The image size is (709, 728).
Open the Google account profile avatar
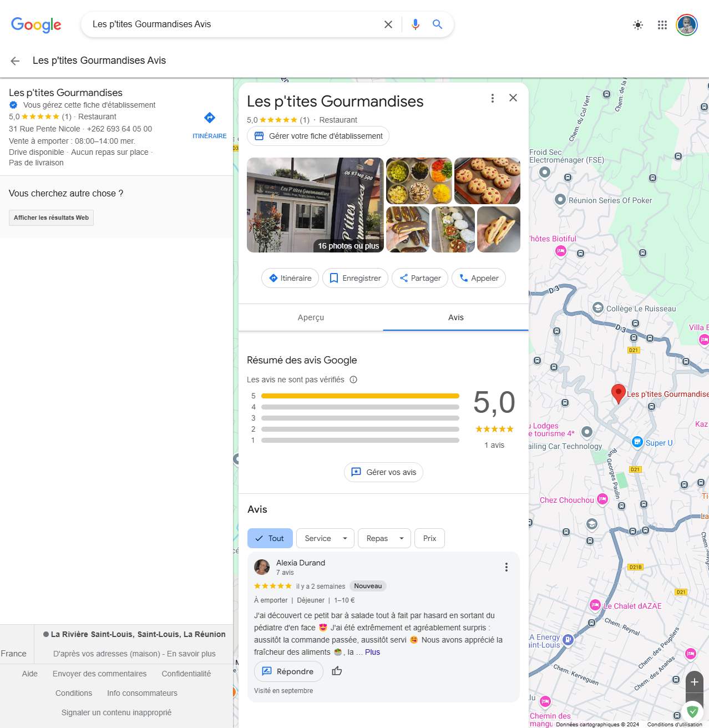tap(687, 25)
